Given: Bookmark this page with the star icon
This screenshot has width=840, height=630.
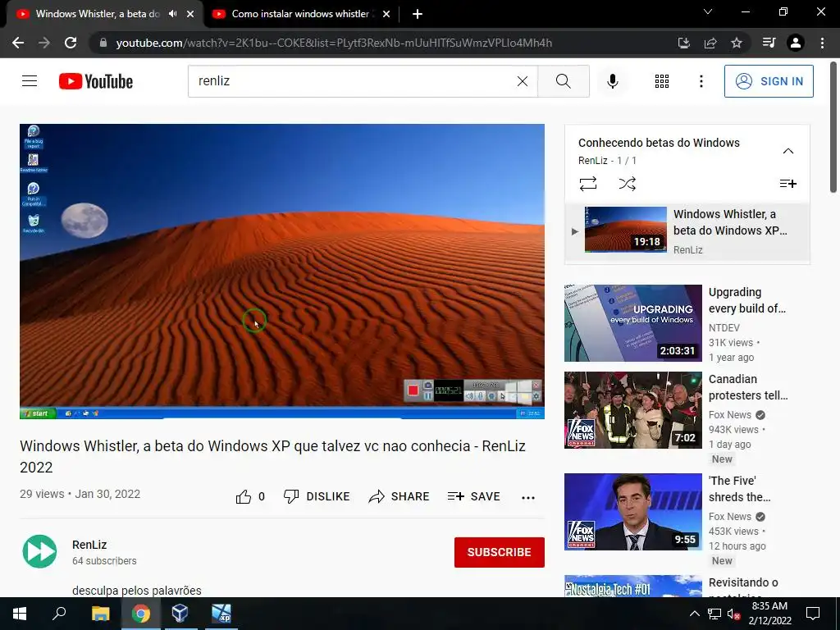Looking at the screenshot, I should click(x=737, y=43).
